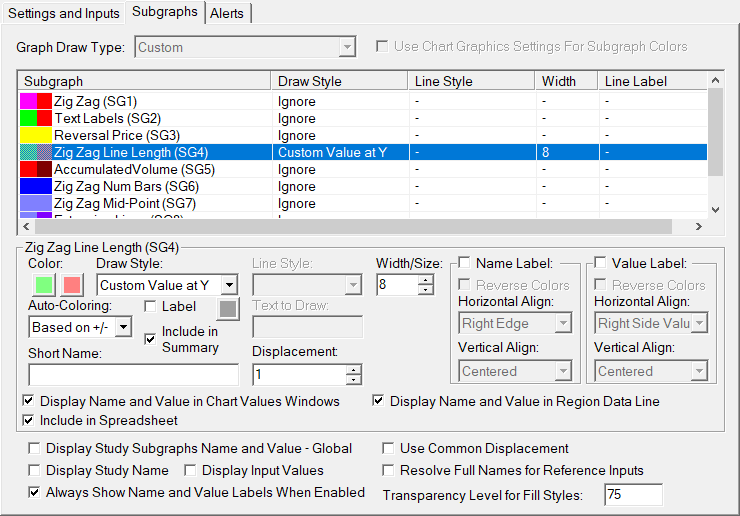Switch to Settings and Inputs tab
740x516 pixels.
pos(64,12)
